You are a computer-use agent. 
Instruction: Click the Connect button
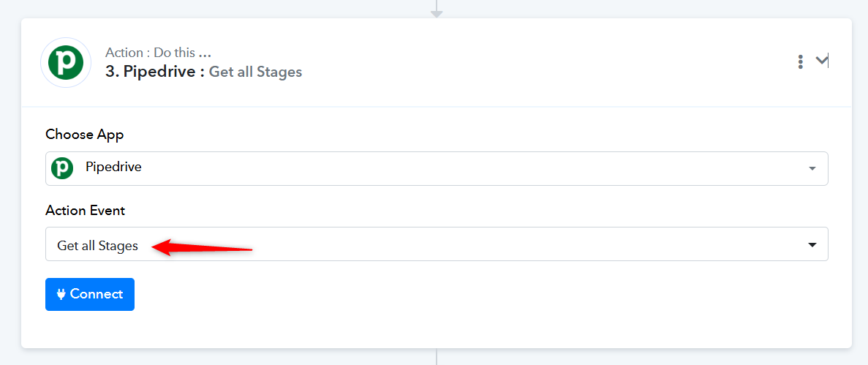(x=90, y=294)
